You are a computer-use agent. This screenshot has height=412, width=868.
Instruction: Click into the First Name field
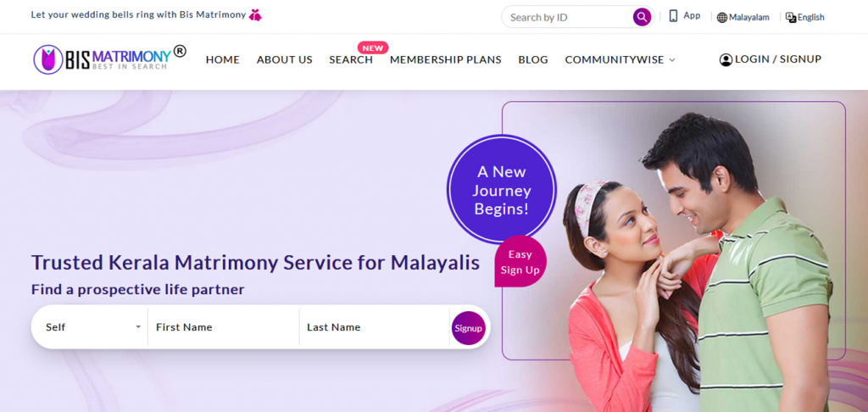pos(224,327)
